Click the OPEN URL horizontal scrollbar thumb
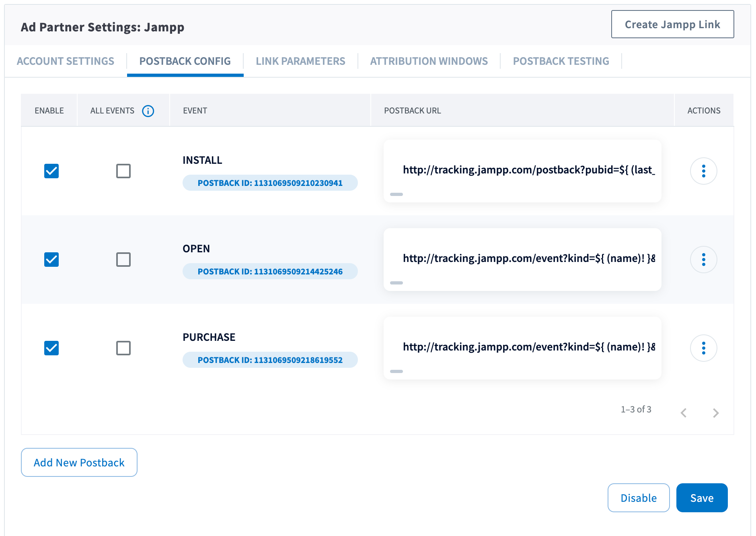The width and height of the screenshot is (756, 536). tap(396, 283)
